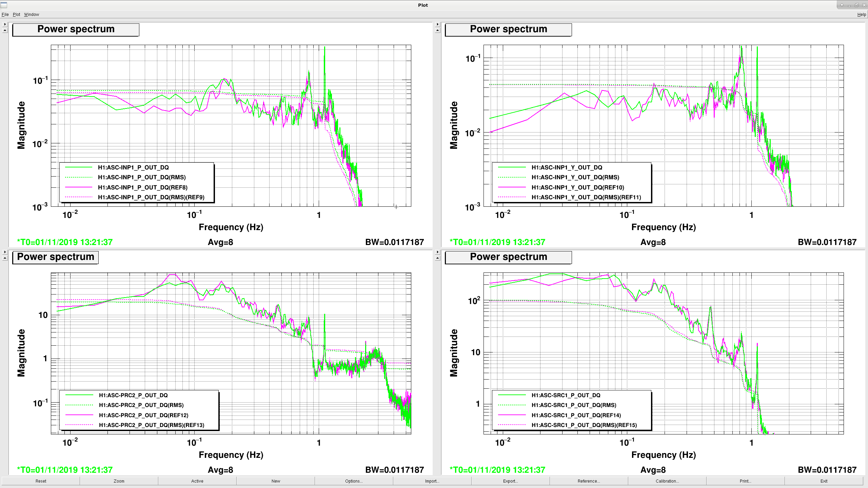Click the up-arrow button beside the SRC1_P plot

click(x=437, y=258)
